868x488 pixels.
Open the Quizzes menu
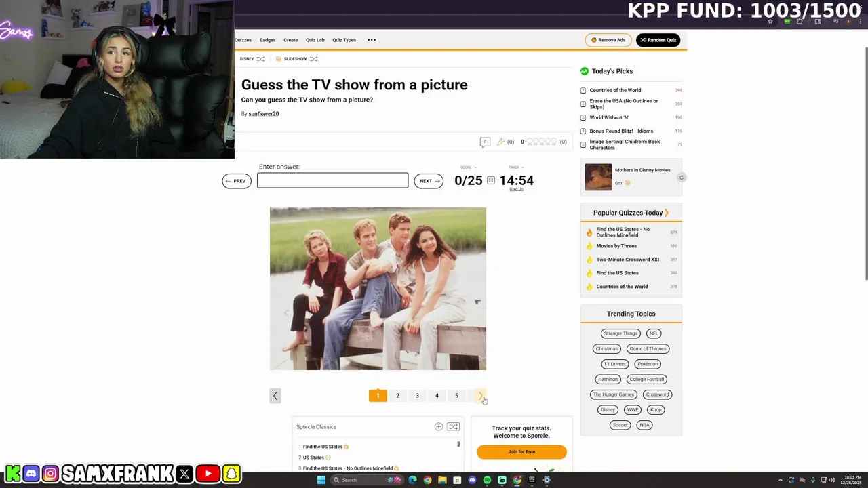click(x=243, y=40)
